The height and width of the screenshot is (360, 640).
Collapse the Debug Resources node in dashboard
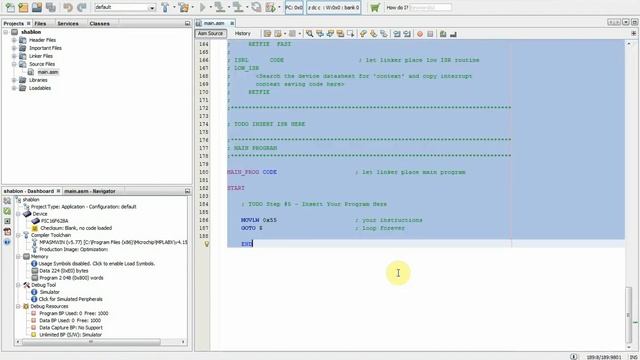(18, 306)
